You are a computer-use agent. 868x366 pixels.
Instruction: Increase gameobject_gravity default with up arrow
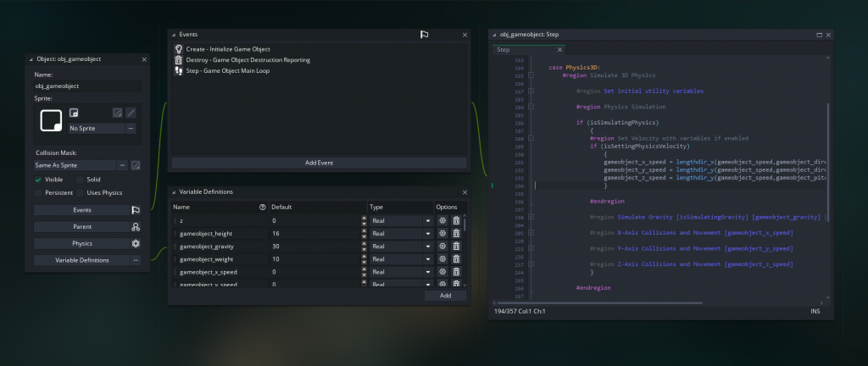(x=364, y=244)
